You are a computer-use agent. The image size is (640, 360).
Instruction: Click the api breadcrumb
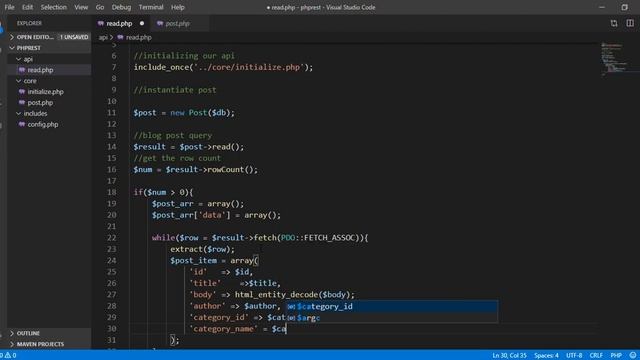pyautogui.click(x=103, y=38)
